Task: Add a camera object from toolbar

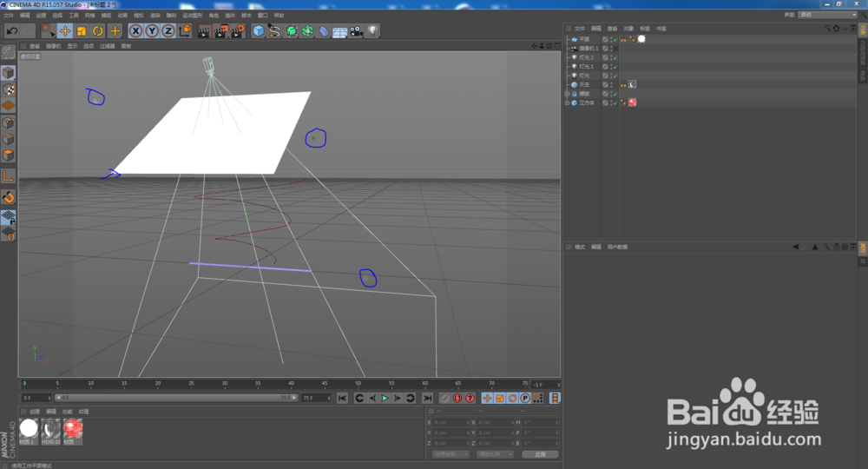Action: pos(357,31)
